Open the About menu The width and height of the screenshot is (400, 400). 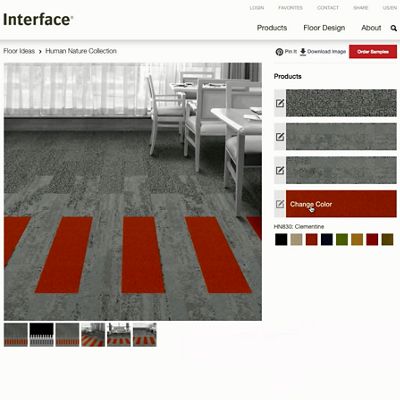tap(371, 28)
